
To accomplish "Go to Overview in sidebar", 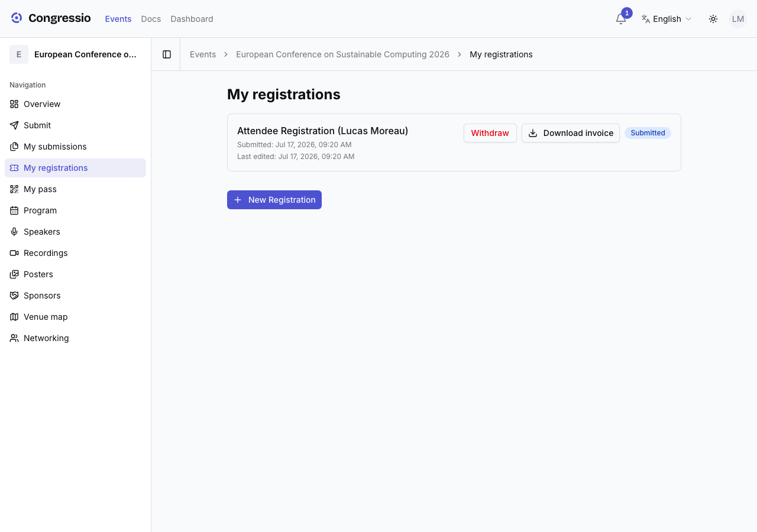I will pos(75,104).
